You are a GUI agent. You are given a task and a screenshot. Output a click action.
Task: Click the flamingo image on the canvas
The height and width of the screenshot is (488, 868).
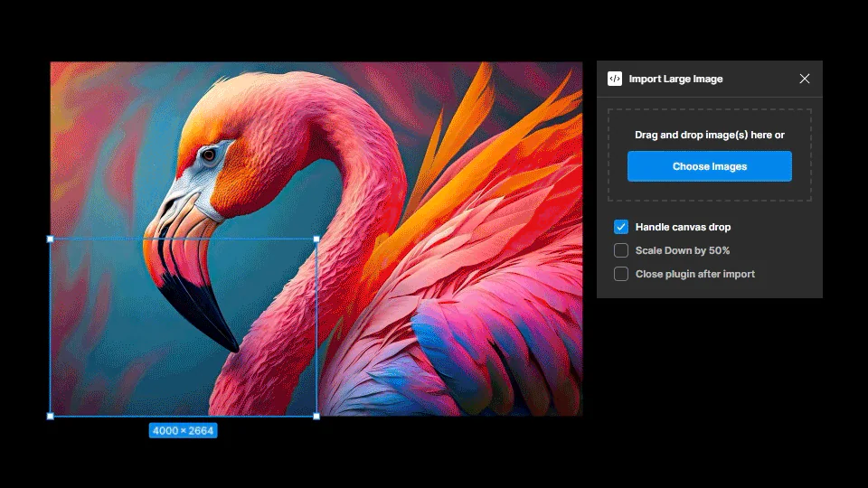tap(316, 239)
